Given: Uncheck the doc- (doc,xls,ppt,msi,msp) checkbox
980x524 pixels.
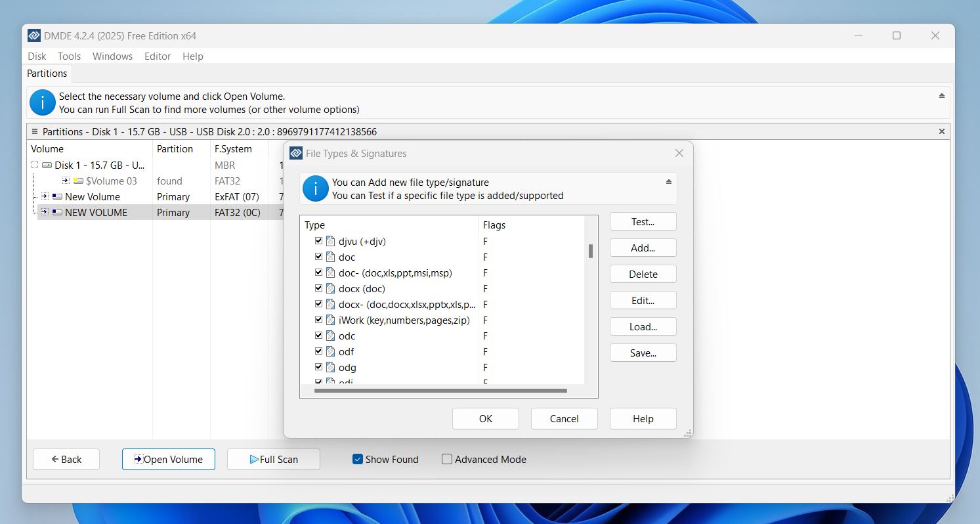Looking at the screenshot, I should pos(319,273).
